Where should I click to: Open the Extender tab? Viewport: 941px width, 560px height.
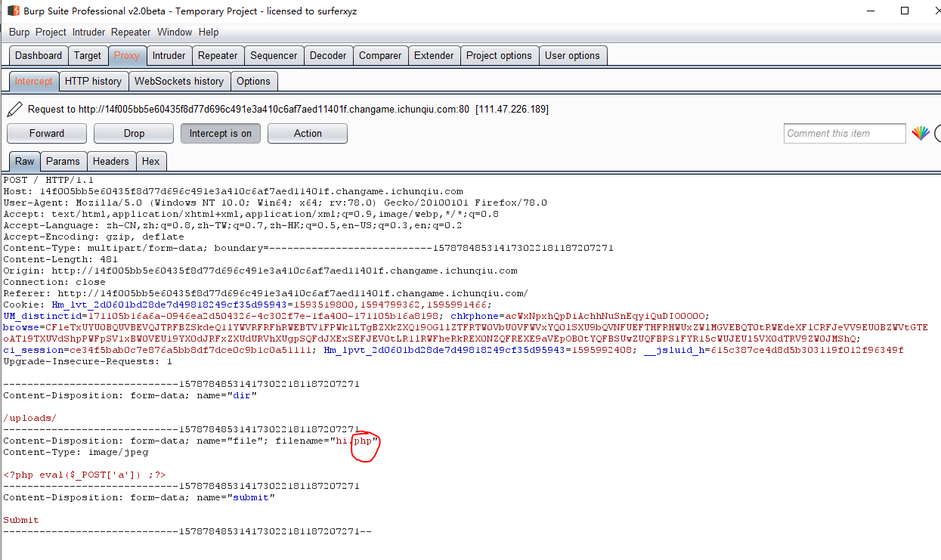(x=434, y=56)
